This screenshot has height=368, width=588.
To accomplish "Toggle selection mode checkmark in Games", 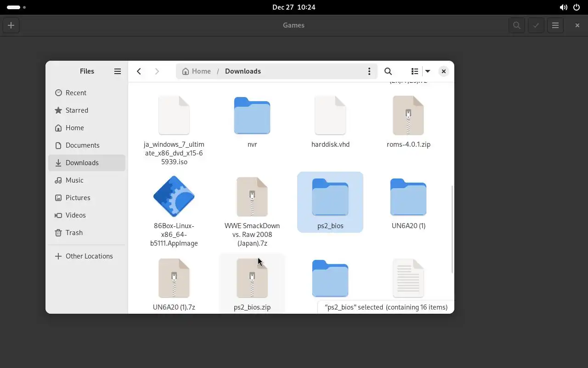I will coord(536,25).
